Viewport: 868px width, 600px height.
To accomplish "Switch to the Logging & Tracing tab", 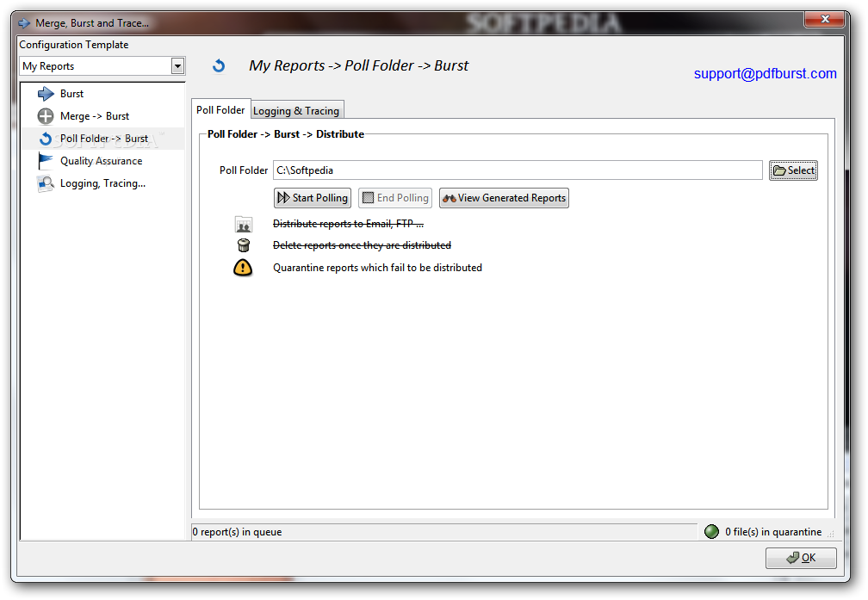I will [296, 110].
